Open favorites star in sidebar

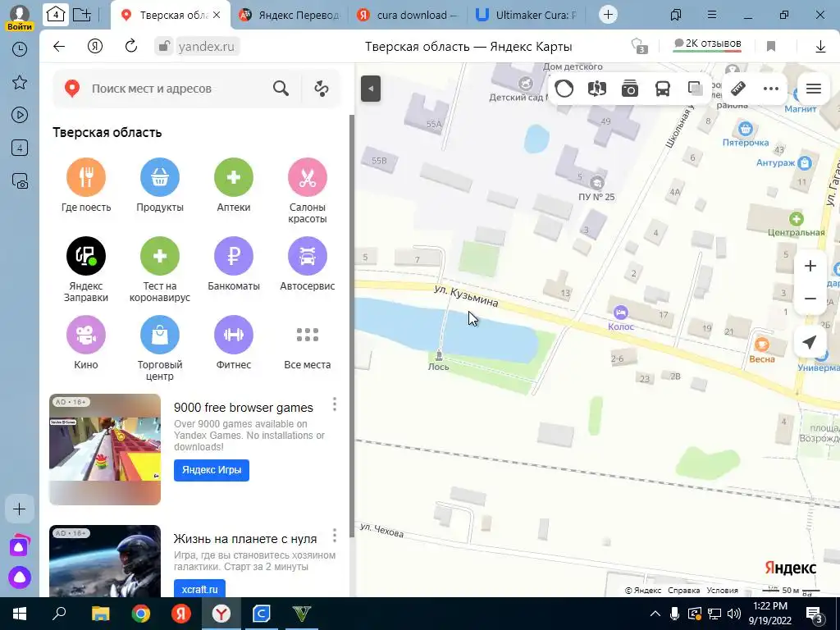pyautogui.click(x=20, y=82)
